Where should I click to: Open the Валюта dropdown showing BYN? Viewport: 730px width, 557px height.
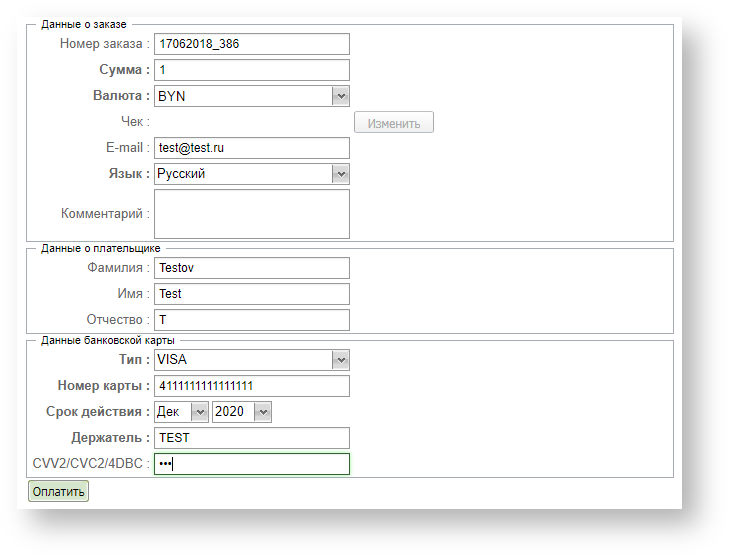(251, 96)
